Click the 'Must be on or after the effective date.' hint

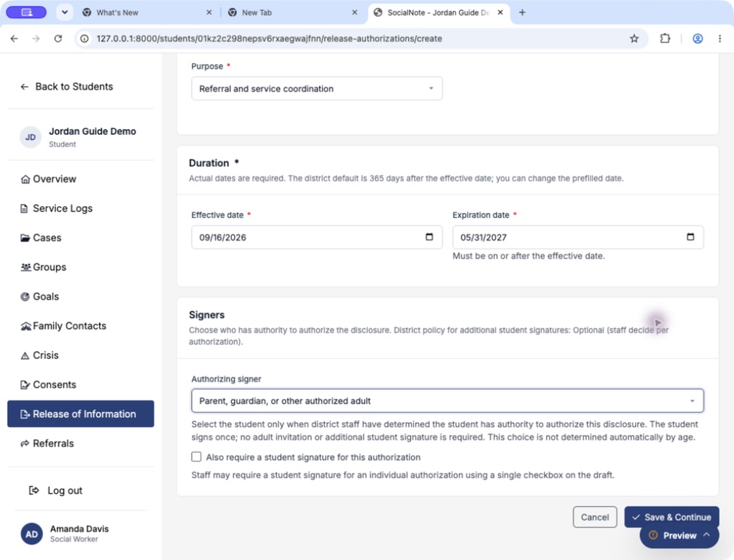tap(528, 256)
